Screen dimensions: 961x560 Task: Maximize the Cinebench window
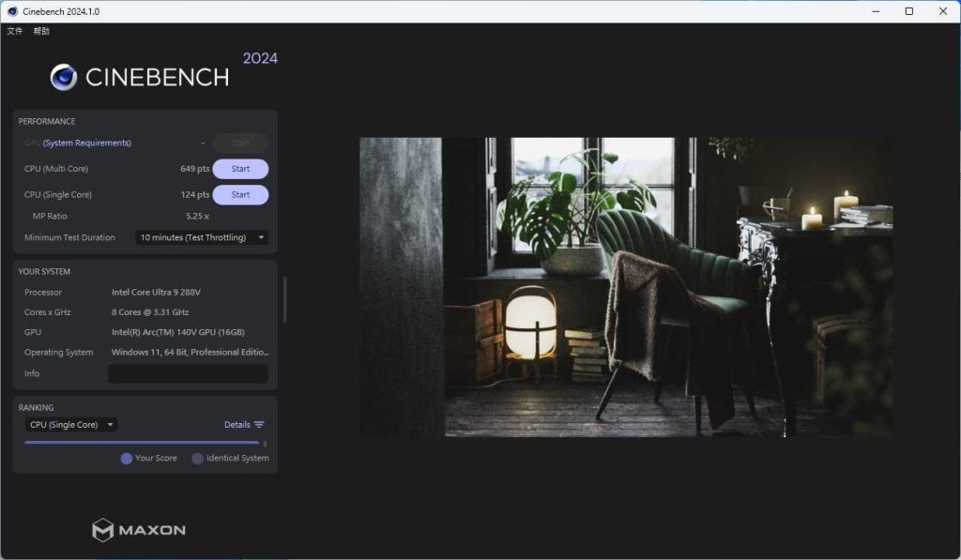click(x=908, y=11)
